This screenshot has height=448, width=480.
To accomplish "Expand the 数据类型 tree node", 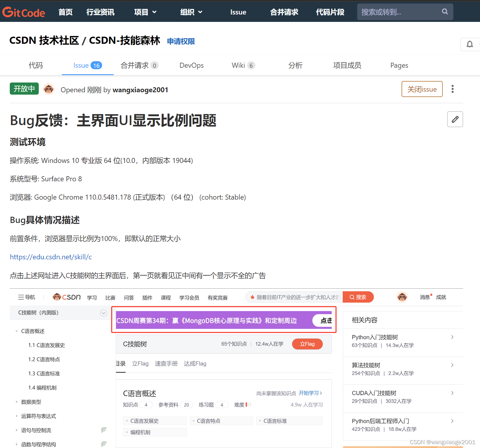I will 17,402.
